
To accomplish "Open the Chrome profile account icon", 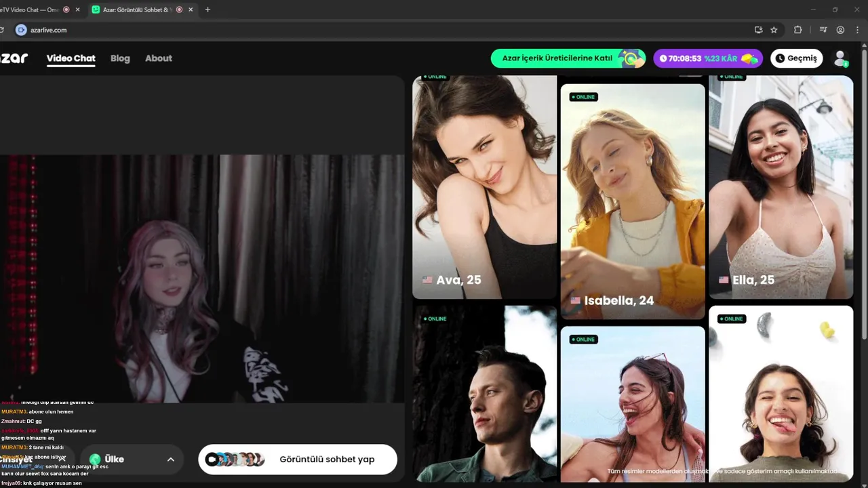I will 840,30.
